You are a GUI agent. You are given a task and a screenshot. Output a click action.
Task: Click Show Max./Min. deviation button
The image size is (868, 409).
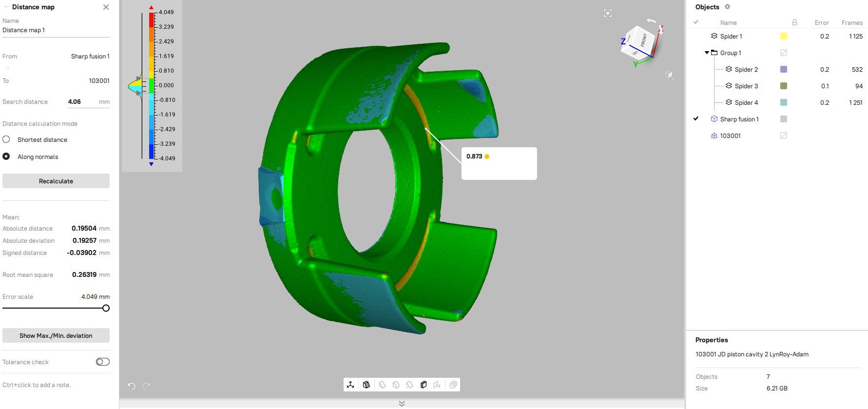click(x=56, y=335)
